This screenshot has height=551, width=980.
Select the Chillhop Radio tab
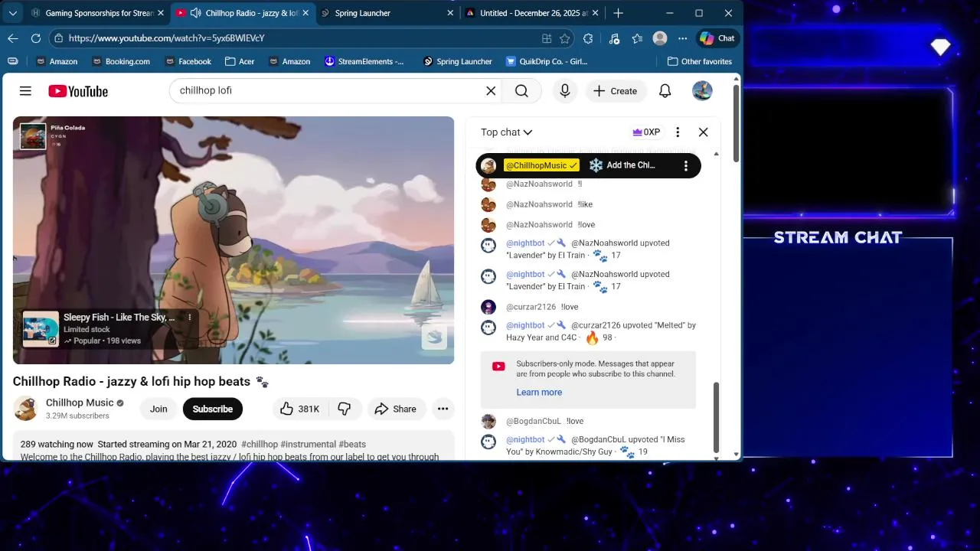[243, 13]
